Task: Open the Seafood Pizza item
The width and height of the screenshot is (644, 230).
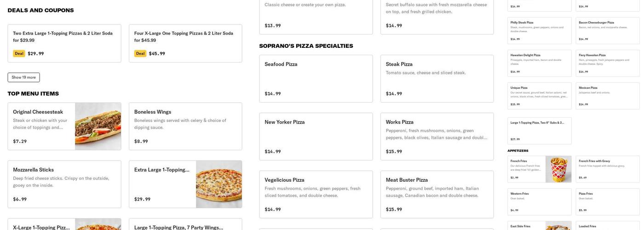Action: click(316, 79)
